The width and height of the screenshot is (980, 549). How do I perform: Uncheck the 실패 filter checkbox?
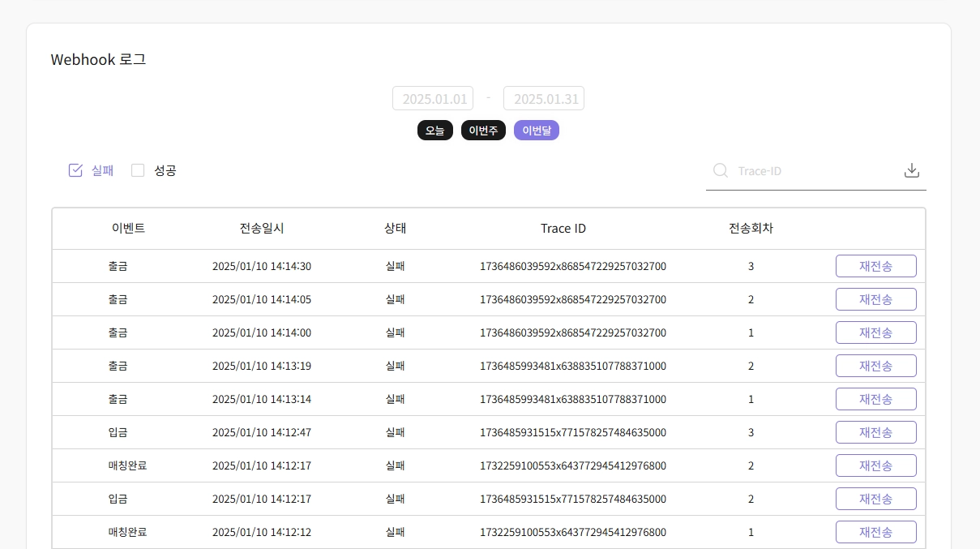pos(75,170)
